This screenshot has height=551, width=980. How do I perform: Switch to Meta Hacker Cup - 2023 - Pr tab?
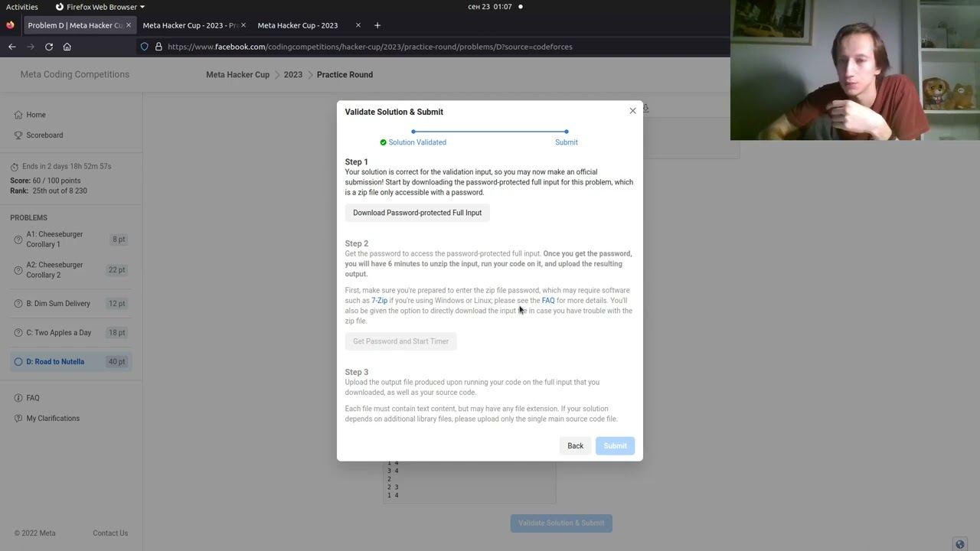190,25
